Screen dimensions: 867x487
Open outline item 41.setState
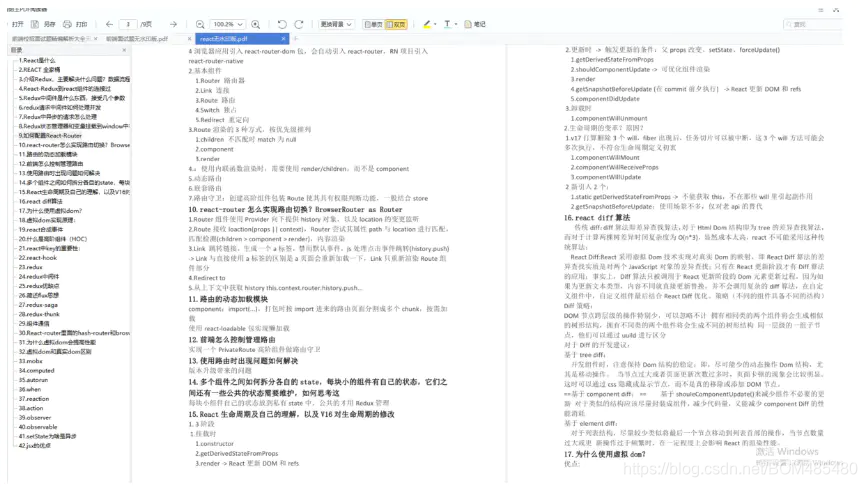click(x=47, y=437)
